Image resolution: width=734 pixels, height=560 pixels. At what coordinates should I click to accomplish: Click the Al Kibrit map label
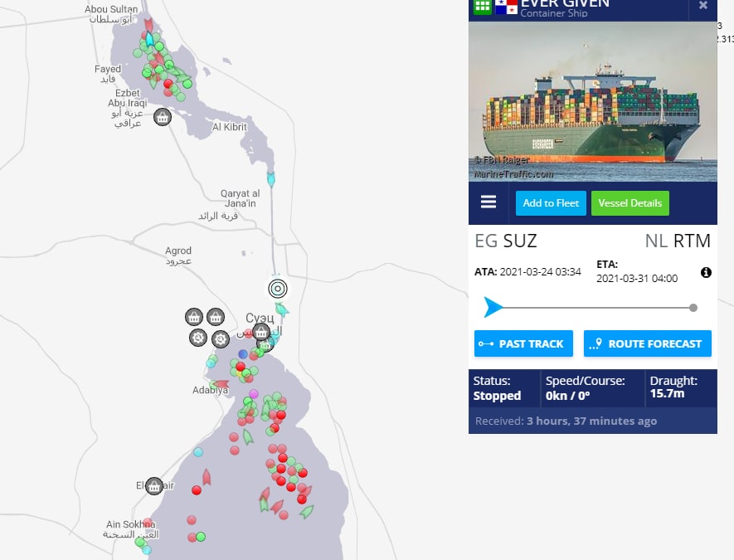[230, 127]
